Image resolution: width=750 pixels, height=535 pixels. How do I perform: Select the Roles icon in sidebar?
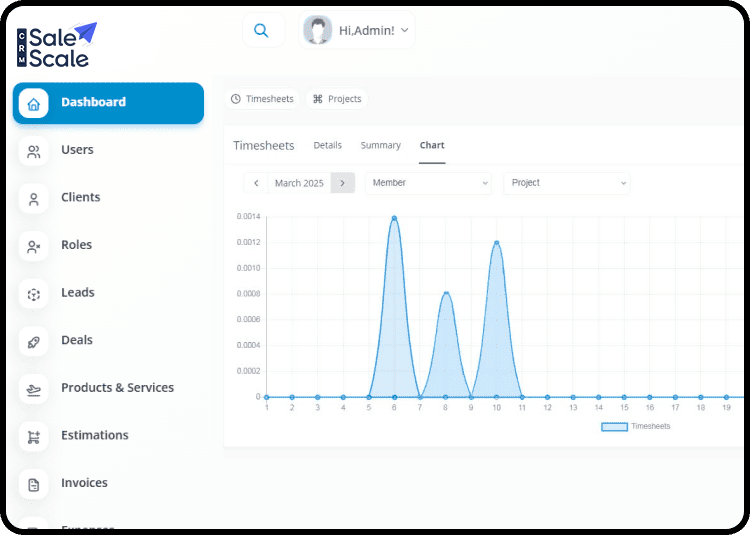click(34, 246)
